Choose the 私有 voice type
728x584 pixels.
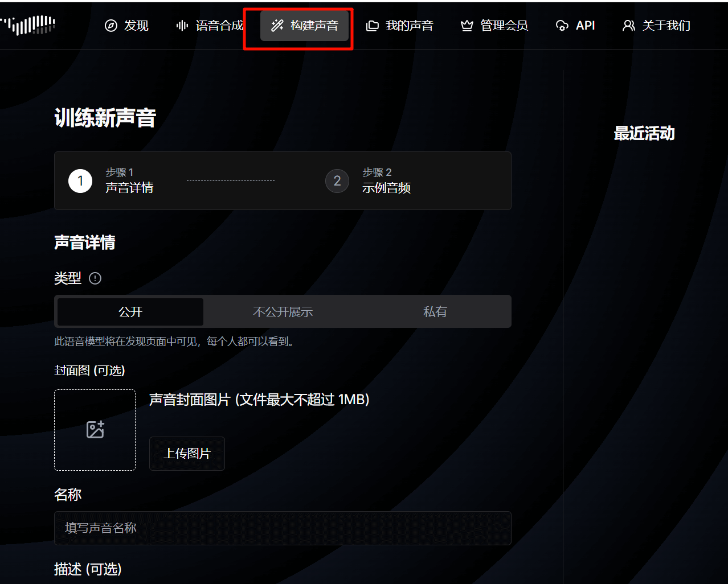435,312
